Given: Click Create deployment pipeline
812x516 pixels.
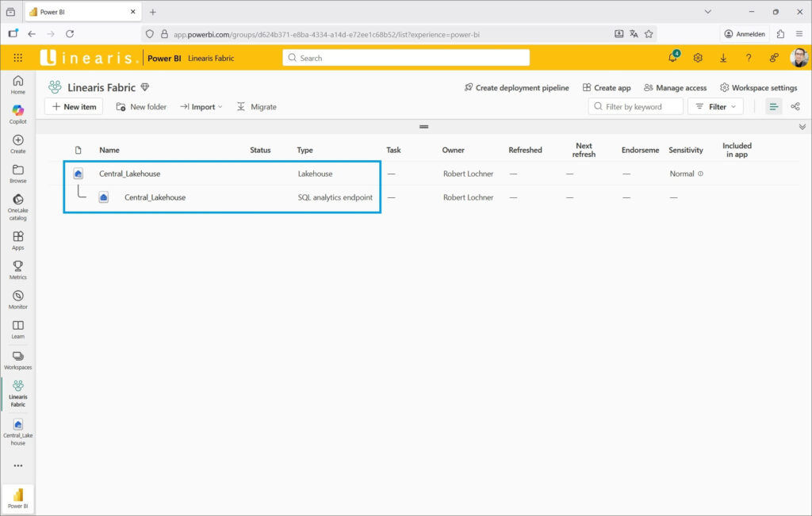Looking at the screenshot, I should pos(516,88).
